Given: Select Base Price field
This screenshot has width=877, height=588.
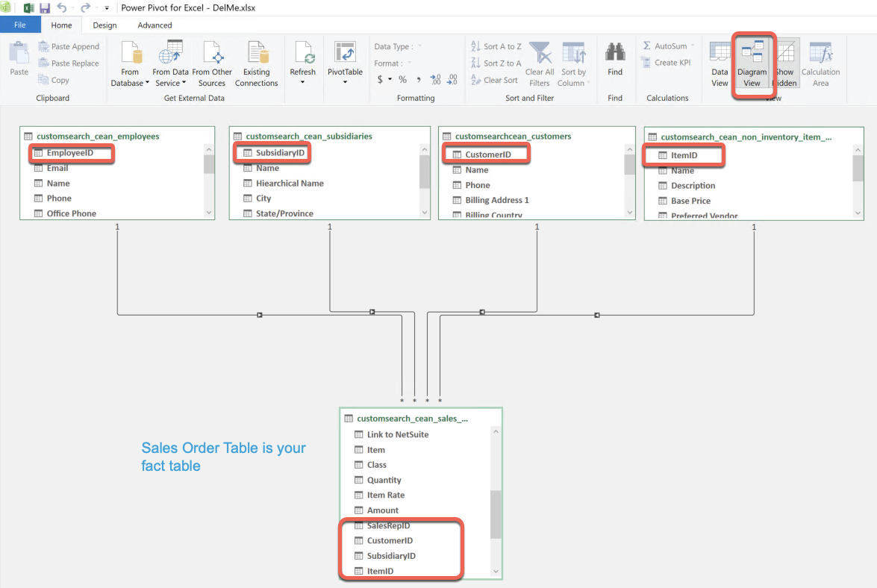Looking at the screenshot, I should [690, 201].
